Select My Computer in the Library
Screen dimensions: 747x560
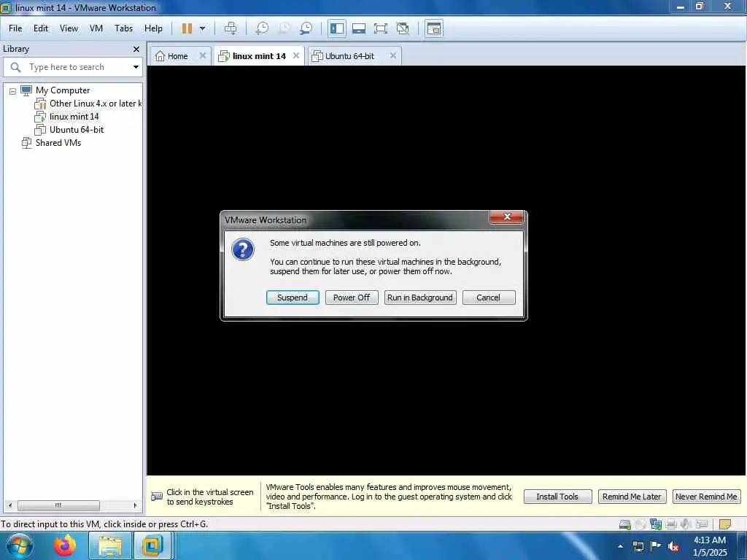pyautogui.click(x=63, y=90)
